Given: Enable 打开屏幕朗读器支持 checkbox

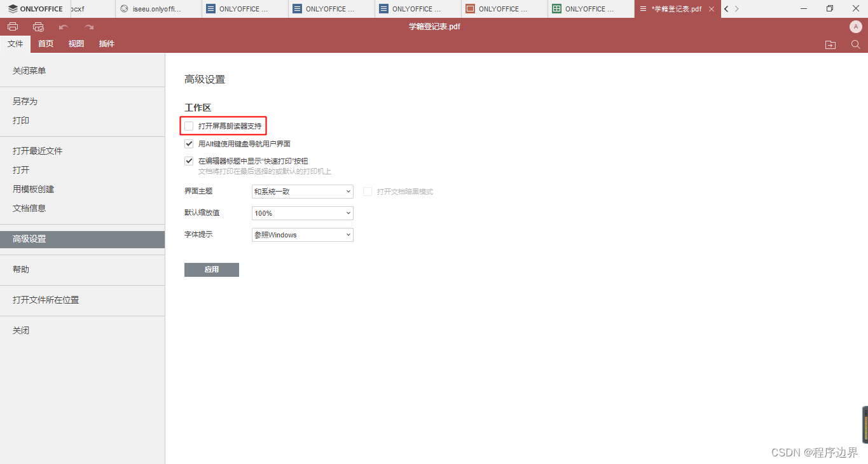Looking at the screenshot, I should (189, 126).
